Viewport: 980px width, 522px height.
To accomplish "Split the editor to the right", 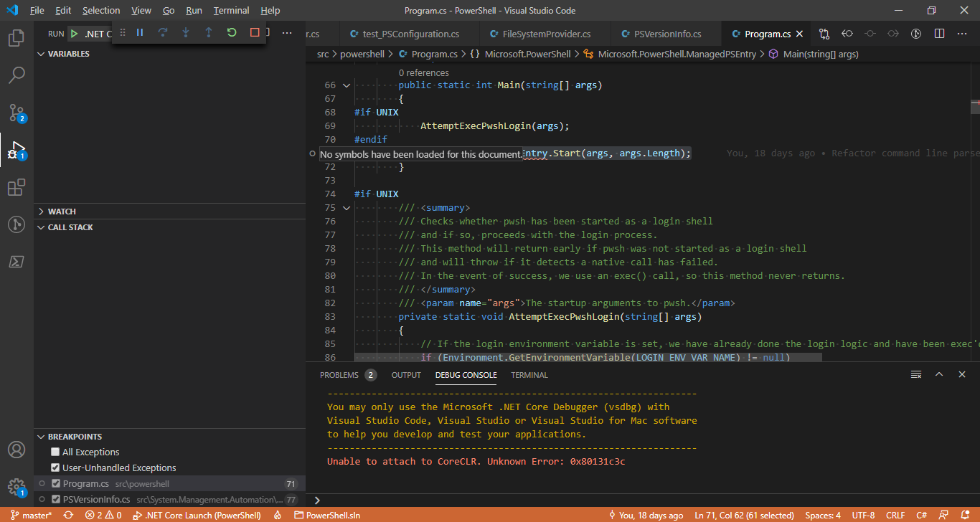I will [x=939, y=34].
